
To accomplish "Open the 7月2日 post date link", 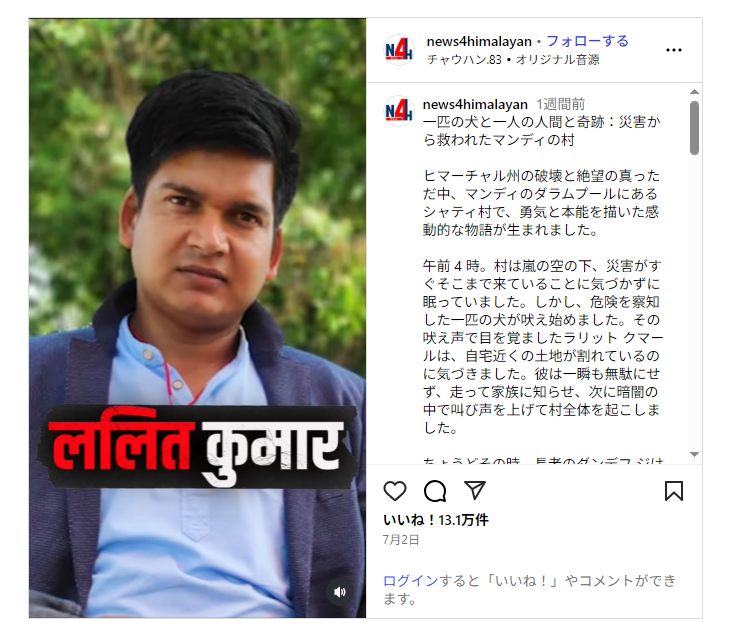I will (x=401, y=540).
